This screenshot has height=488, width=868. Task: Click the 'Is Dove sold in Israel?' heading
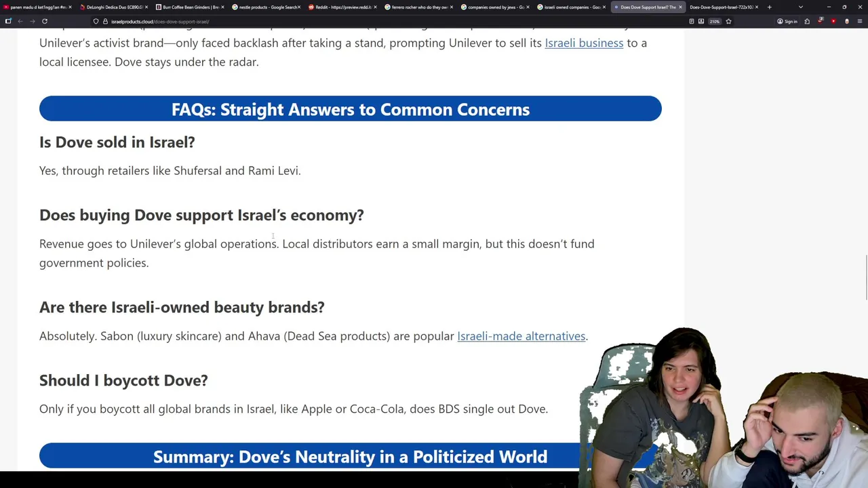tap(117, 142)
